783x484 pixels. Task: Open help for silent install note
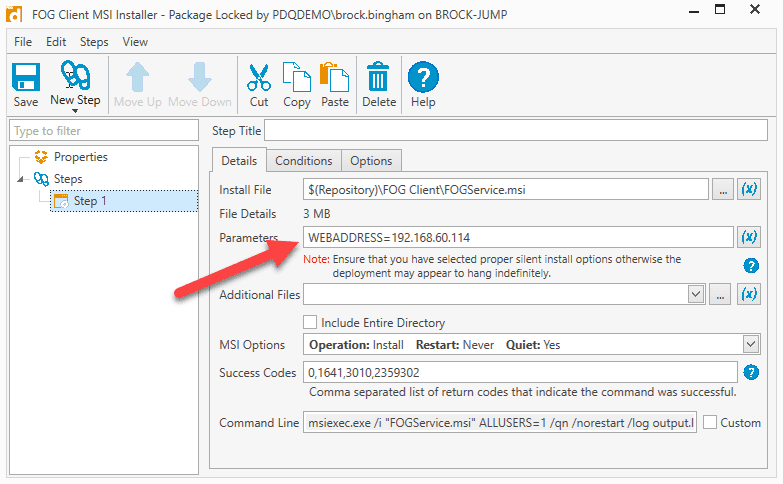click(751, 266)
